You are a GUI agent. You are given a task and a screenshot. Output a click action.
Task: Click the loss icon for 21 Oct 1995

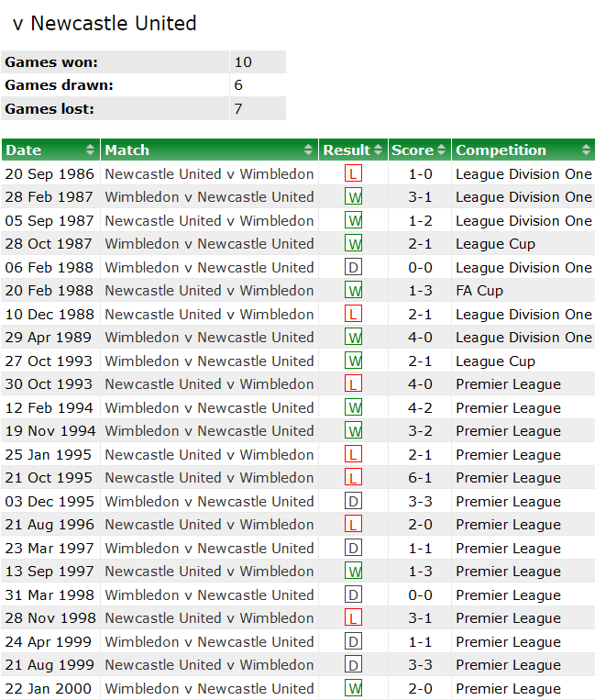(353, 478)
